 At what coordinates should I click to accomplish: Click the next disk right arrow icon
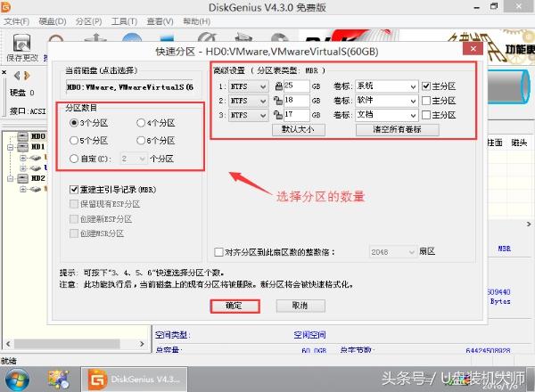pyautogui.click(x=28, y=75)
